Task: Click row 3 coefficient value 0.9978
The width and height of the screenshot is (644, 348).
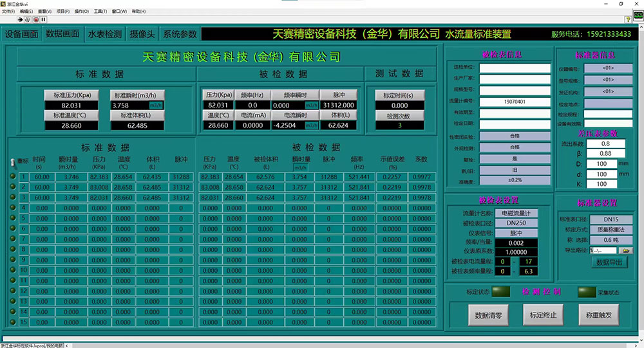Action: tap(422, 198)
